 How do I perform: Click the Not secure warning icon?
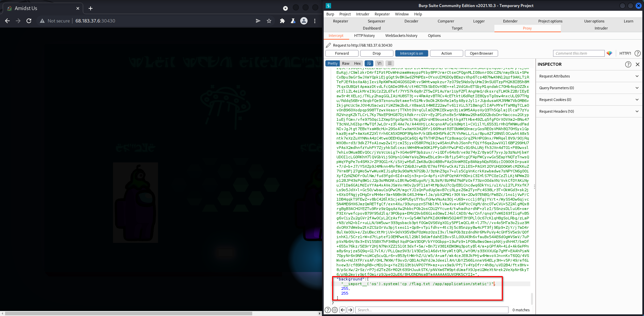pyautogui.click(x=42, y=21)
